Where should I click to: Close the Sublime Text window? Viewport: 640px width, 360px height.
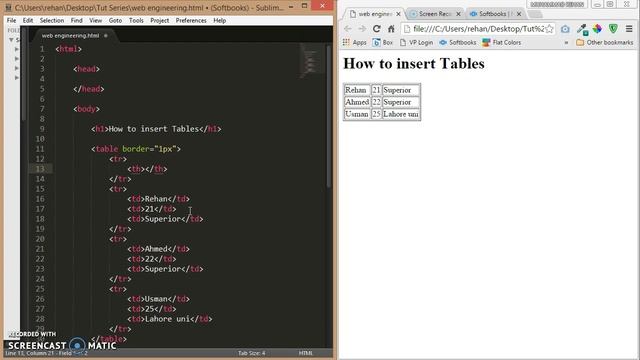322,5
